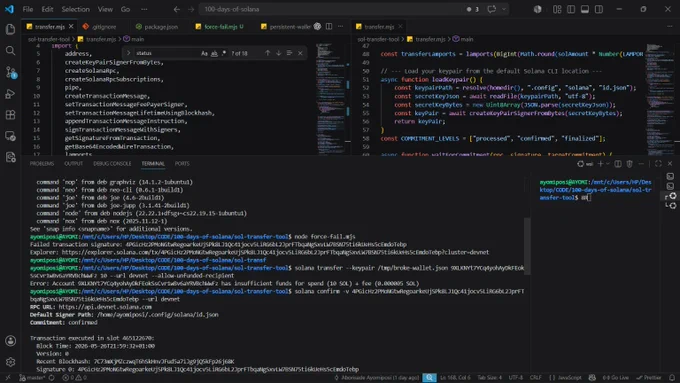Change CRLF line ending in status bar

coord(536,377)
